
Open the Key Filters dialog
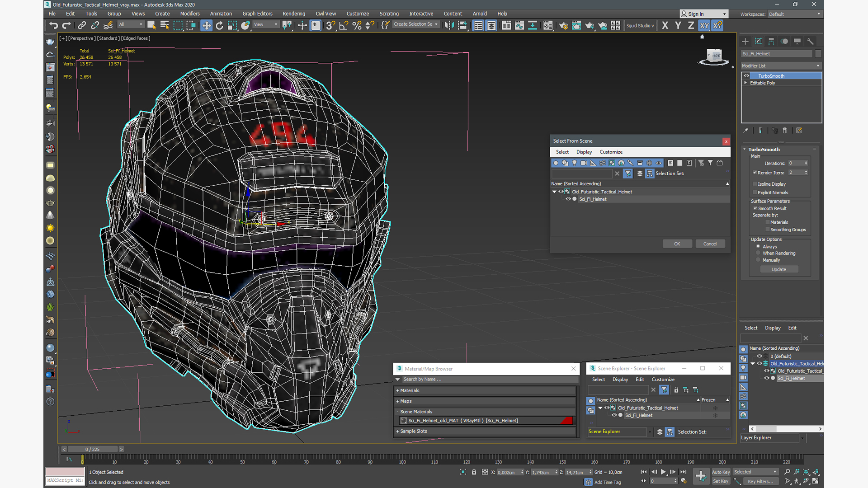pos(761,481)
